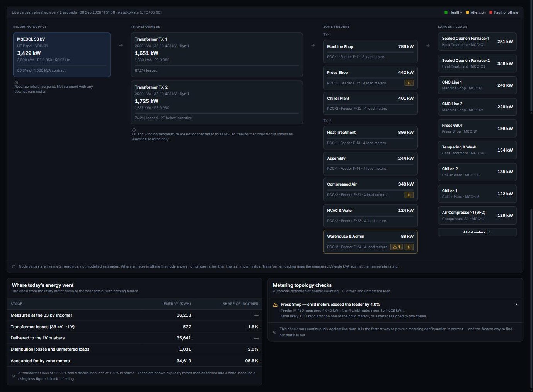Screen dimensions: 533x392
Task: Click info icon beside node values note
Action: tap(14, 266)
